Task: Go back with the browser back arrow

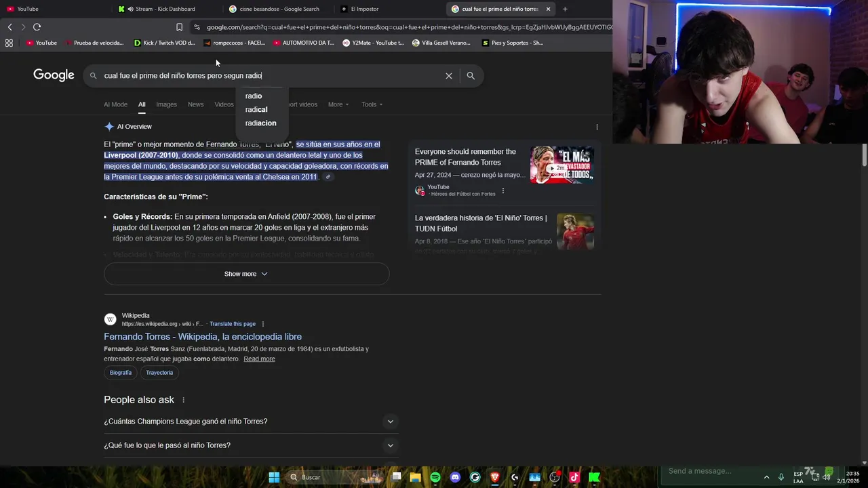Action: [9, 27]
